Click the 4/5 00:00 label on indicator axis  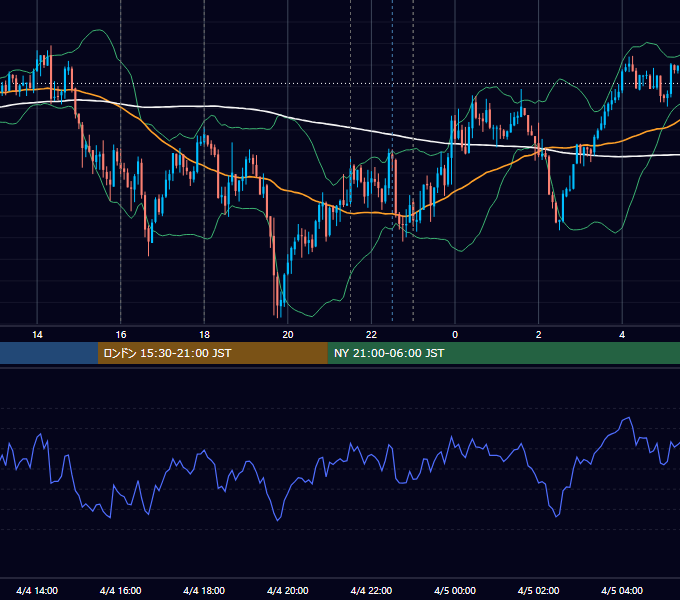[455, 590]
